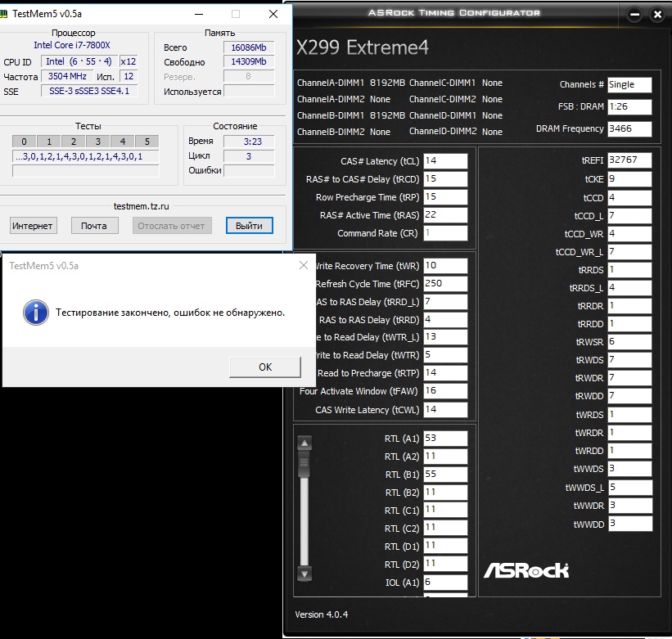Click test number 3 box in Тесты
The image size is (672, 639).
[97, 142]
